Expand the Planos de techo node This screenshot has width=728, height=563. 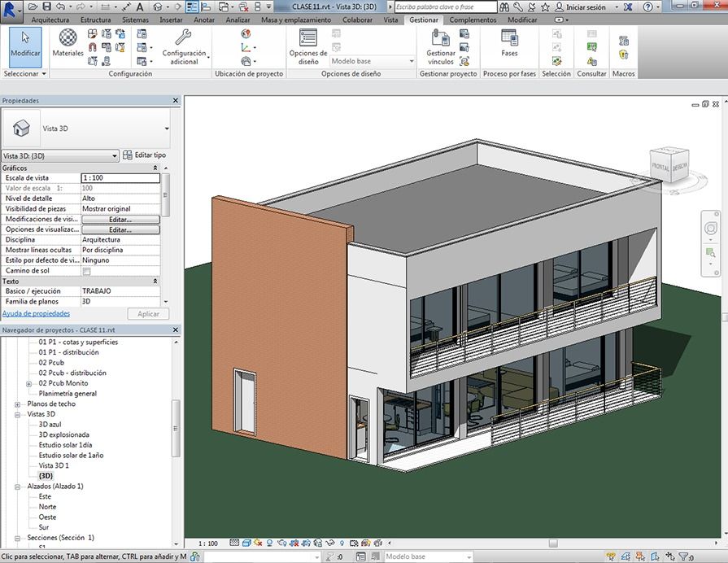pos(18,404)
